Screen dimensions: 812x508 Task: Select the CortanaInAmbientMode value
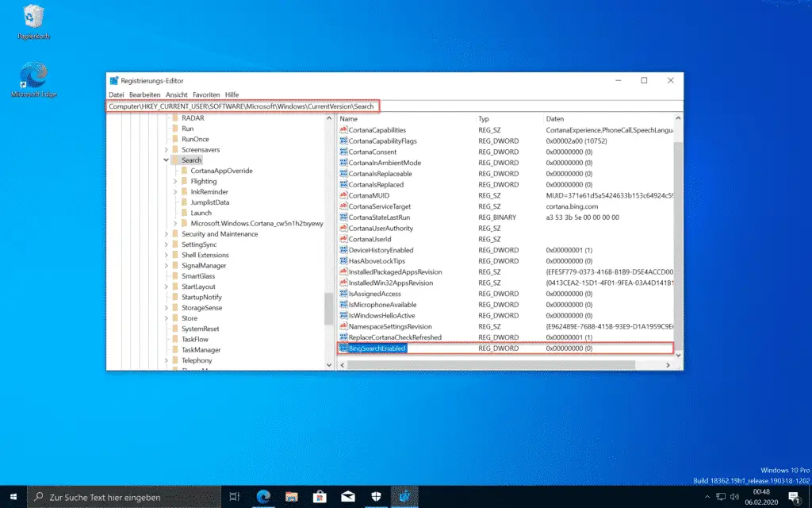tap(385, 163)
